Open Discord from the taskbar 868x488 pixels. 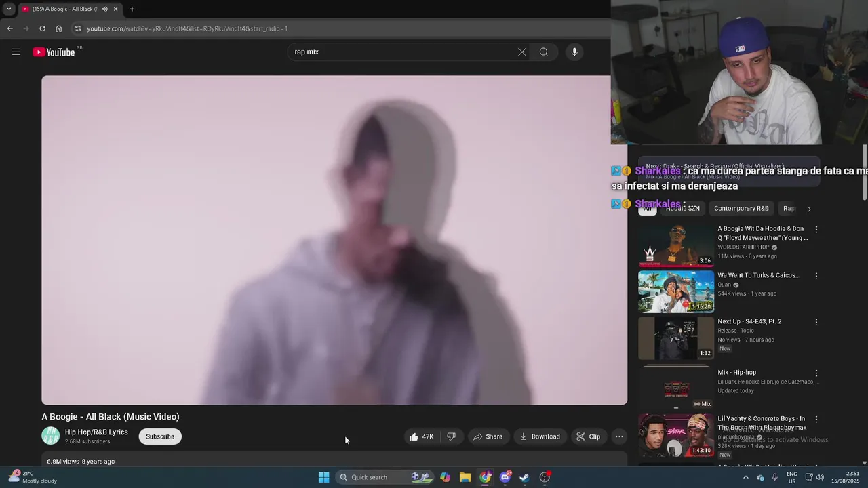[505, 477]
